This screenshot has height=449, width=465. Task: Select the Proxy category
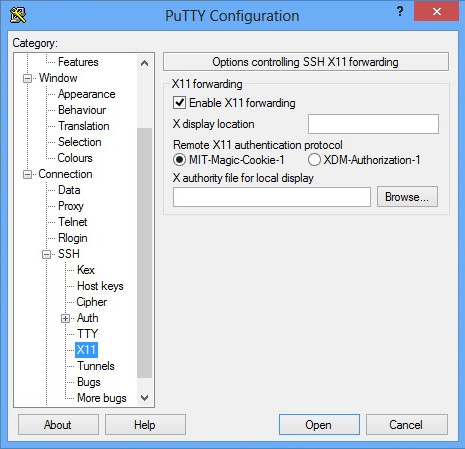(71, 206)
